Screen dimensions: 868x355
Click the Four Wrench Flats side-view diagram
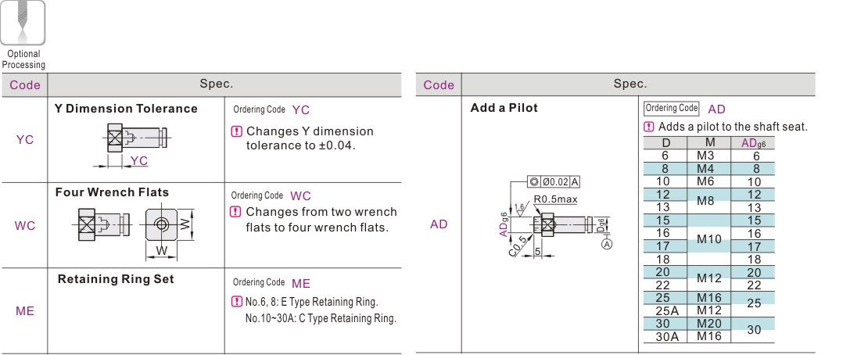click(x=102, y=224)
